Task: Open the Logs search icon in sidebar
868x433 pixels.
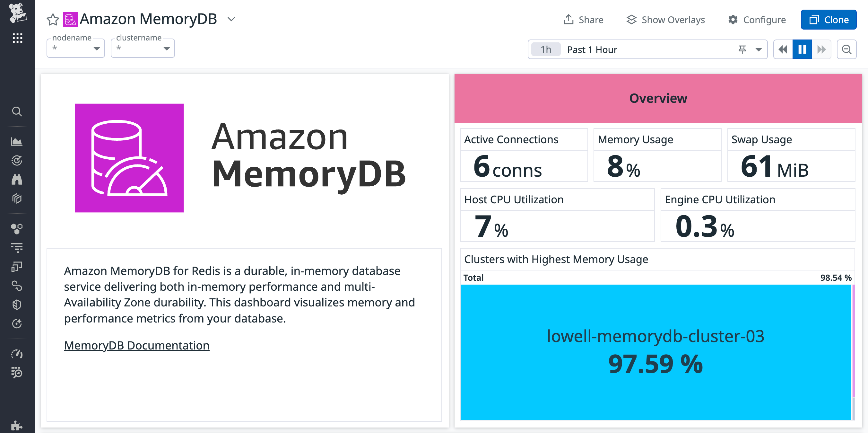Action: [x=17, y=247]
